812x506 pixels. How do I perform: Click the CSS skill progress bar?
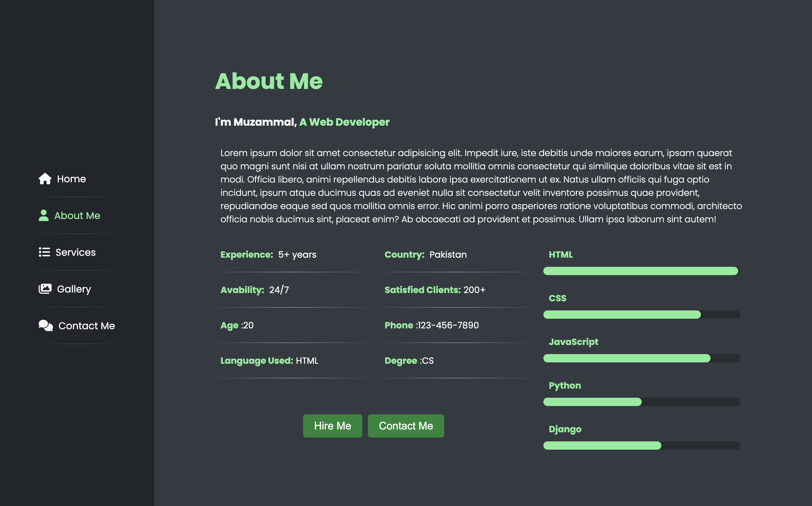[x=641, y=315]
